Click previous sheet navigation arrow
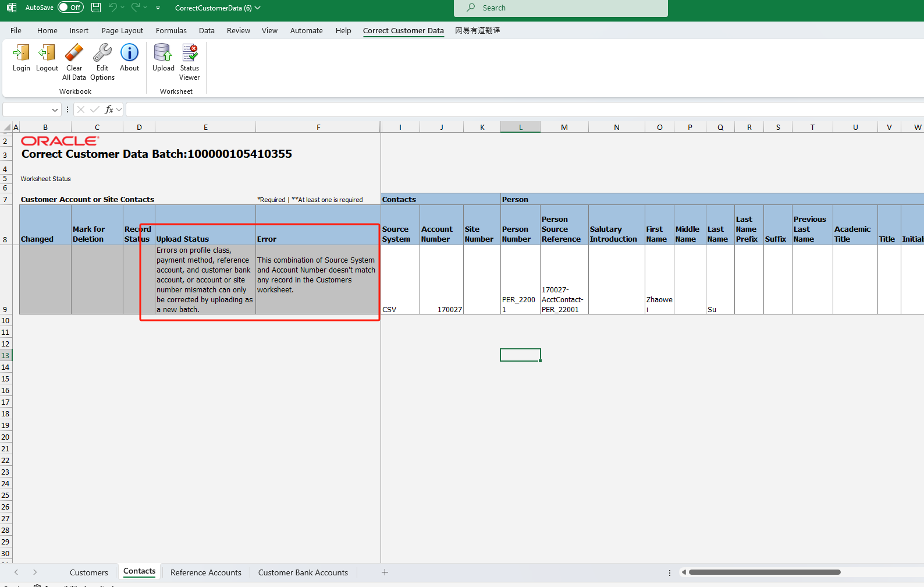 16,572
